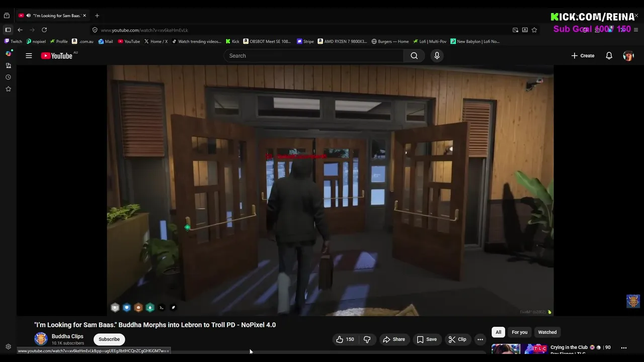Open Copilot icon in left sidebar
This screenshot has width=644, height=362.
click(8, 53)
